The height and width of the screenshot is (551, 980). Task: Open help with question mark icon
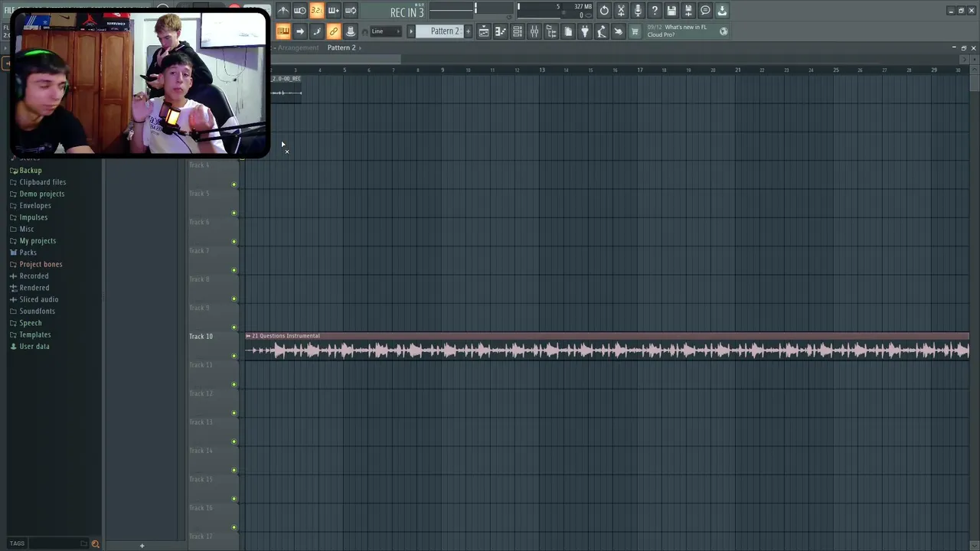655,11
